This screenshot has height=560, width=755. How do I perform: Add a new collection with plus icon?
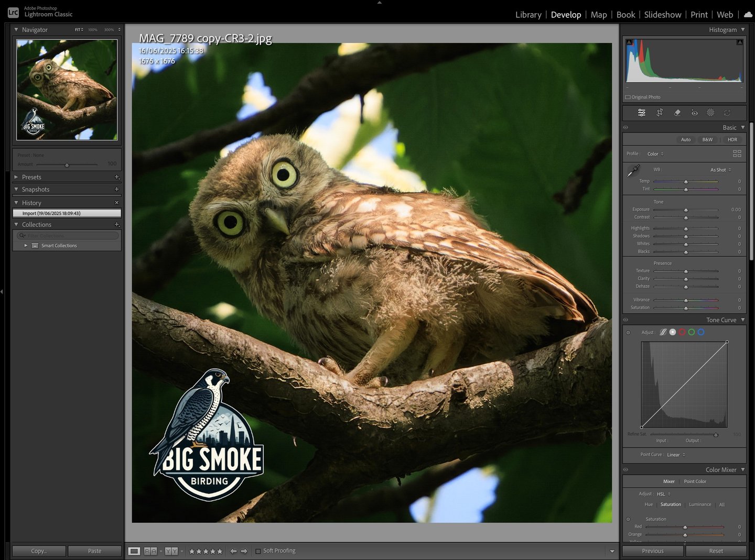point(117,225)
